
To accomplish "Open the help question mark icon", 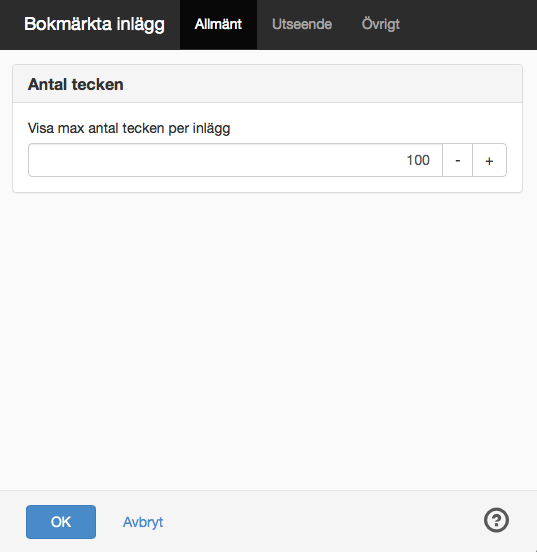I will pos(496,520).
